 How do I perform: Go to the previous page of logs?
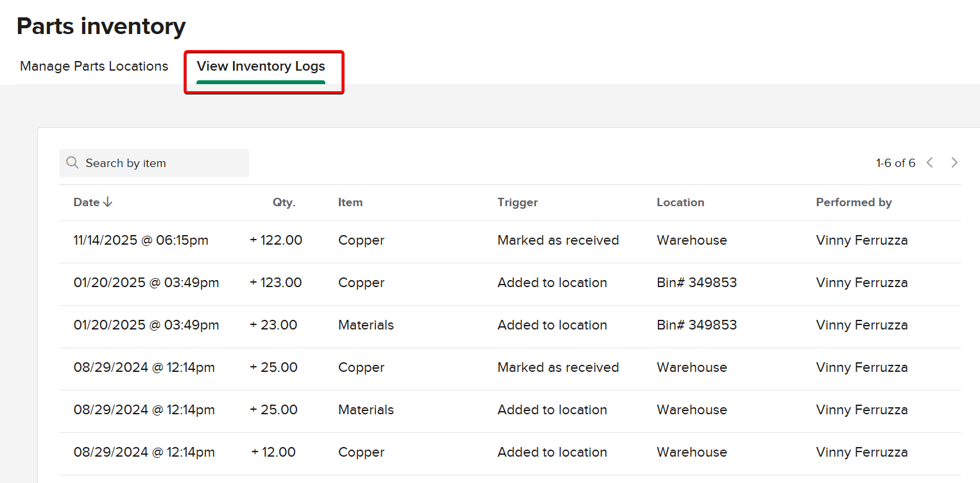click(930, 162)
